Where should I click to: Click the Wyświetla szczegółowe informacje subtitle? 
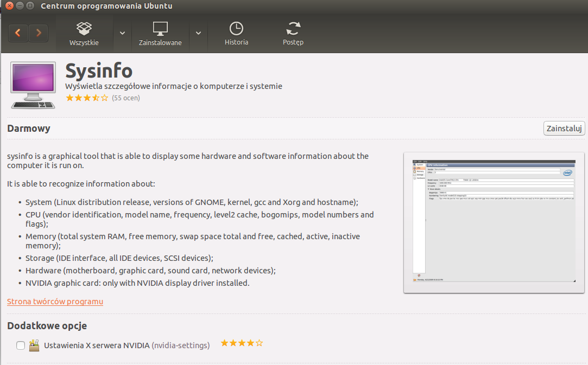[x=174, y=86]
